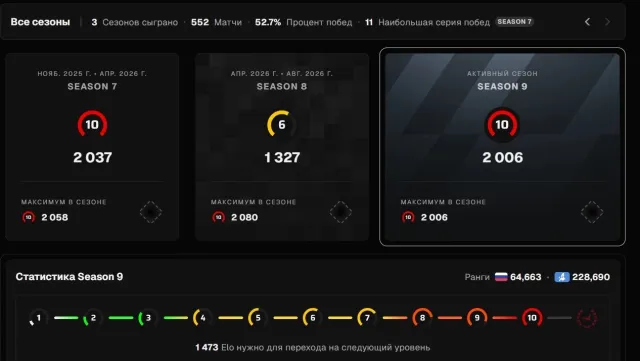Select level 8 on the progress track
The width and height of the screenshot is (640, 361).
pos(422,318)
